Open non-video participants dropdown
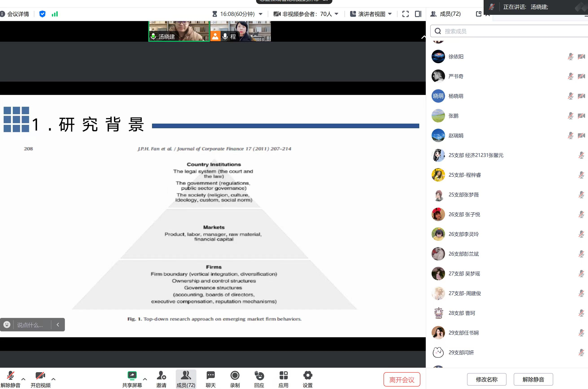 [337, 14]
